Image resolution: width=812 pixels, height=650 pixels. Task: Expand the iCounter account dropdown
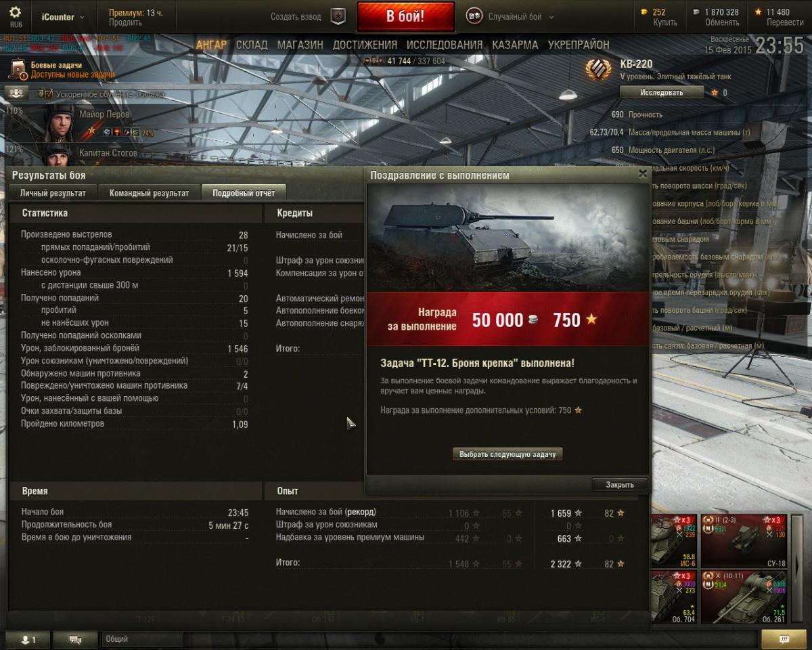(62, 16)
